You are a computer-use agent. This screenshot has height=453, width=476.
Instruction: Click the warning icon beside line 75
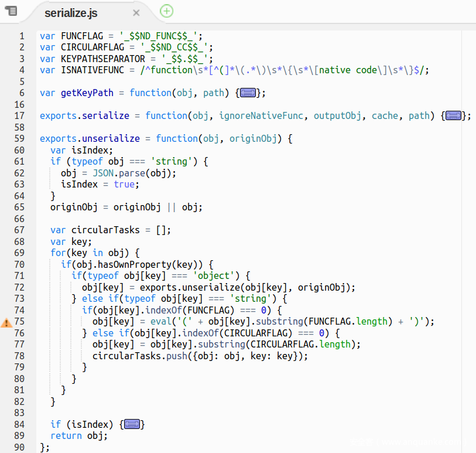tap(6, 322)
